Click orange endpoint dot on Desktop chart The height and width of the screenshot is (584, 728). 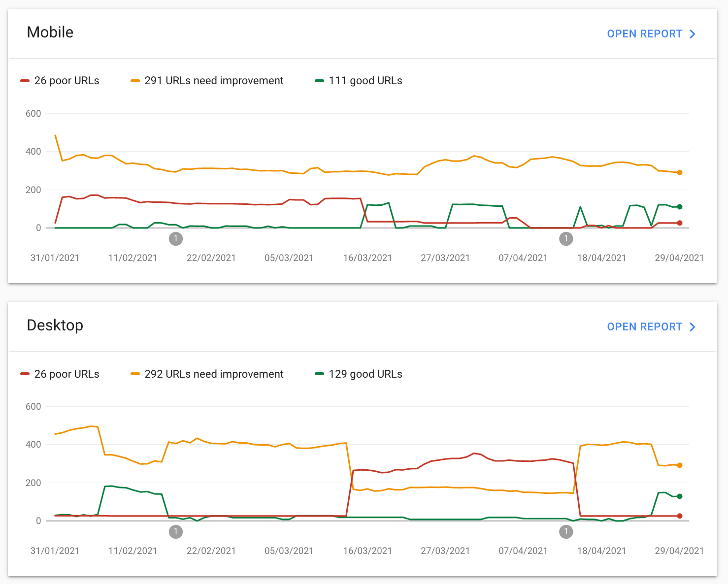pyautogui.click(x=680, y=465)
